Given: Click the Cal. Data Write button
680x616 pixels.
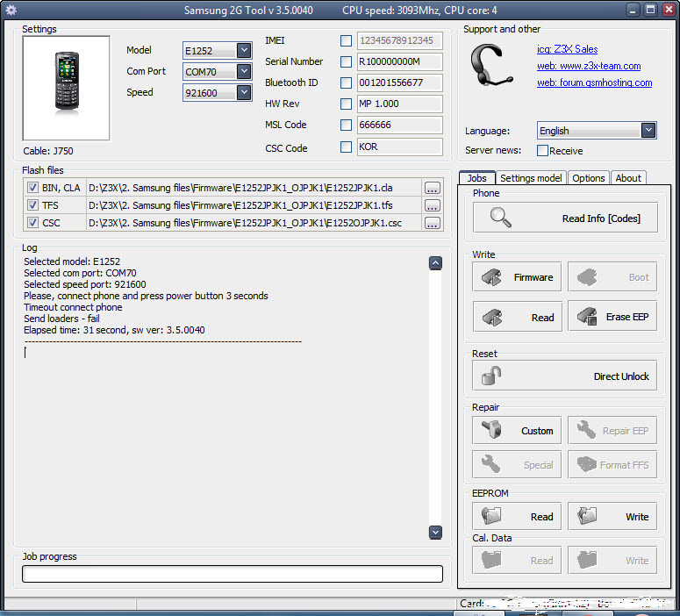Looking at the screenshot, I should coord(612,560).
